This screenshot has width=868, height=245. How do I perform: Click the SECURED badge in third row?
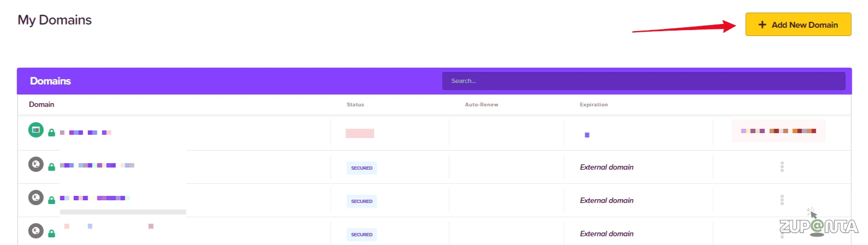(362, 201)
